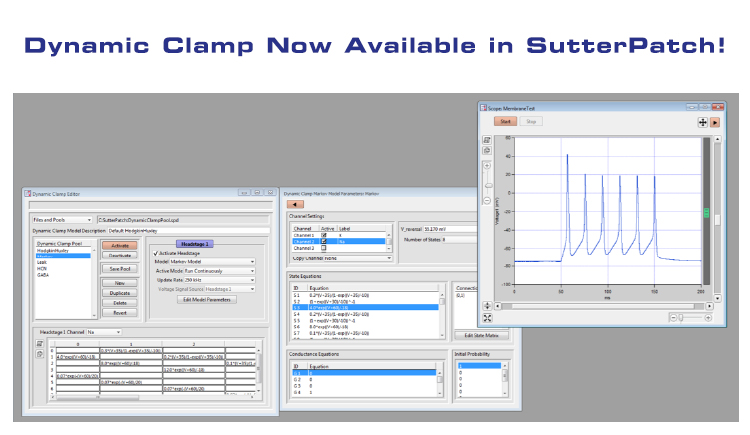Click the Activate button
The width and height of the screenshot is (750, 435).
coord(120,245)
